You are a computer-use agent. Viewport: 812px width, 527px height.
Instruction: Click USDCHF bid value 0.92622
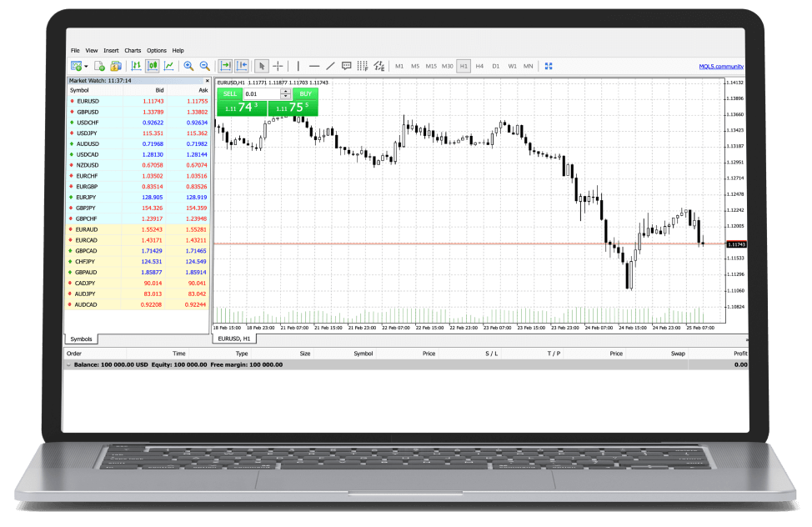[x=153, y=123]
